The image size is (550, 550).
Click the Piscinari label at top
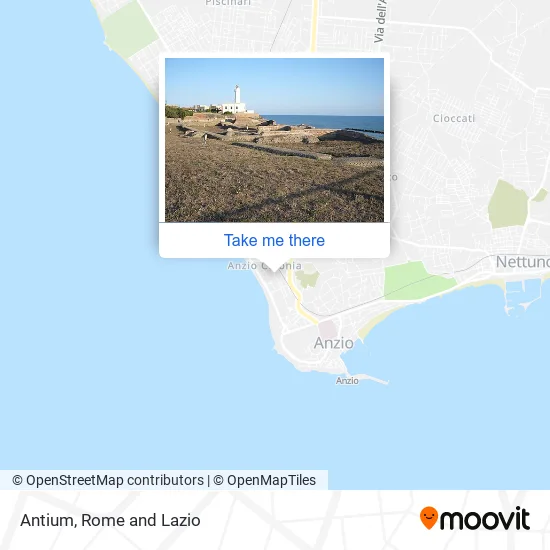tap(228, 3)
